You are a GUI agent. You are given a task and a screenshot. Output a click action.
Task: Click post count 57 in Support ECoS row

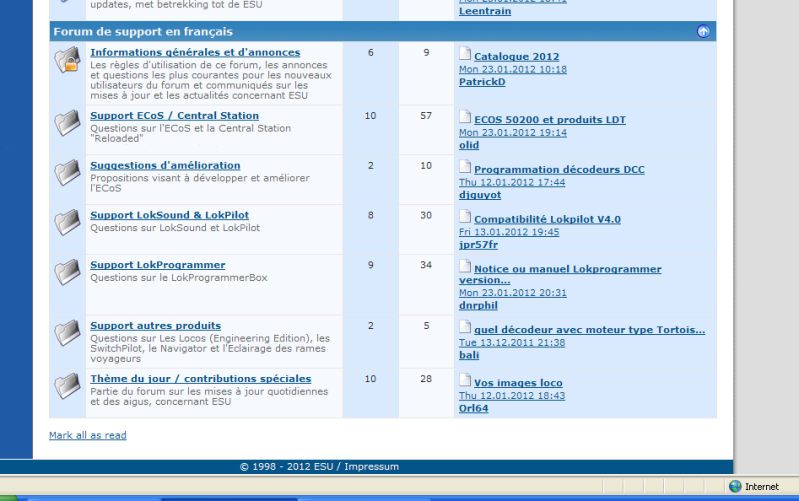426,116
